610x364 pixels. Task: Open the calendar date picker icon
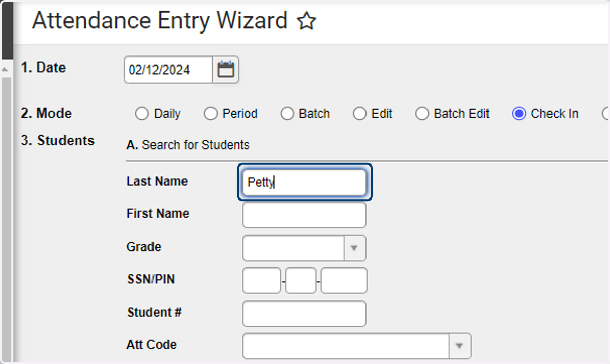pyautogui.click(x=226, y=70)
